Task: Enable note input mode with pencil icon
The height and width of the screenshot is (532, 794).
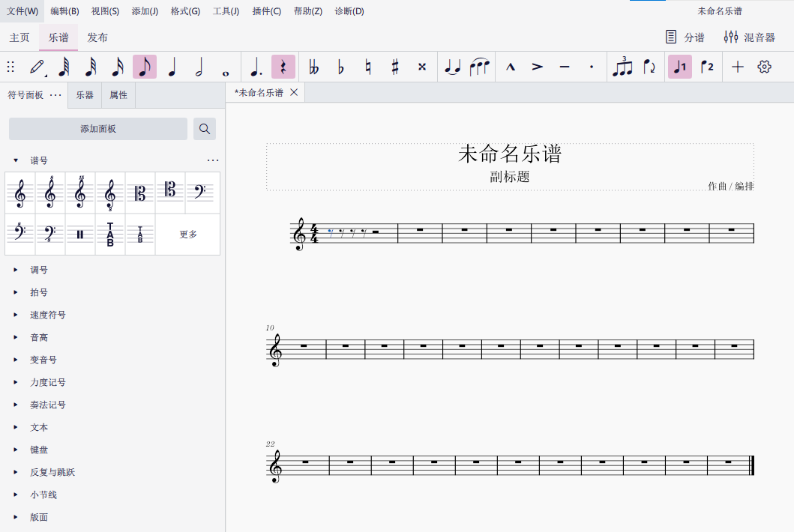Action: (x=38, y=66)
